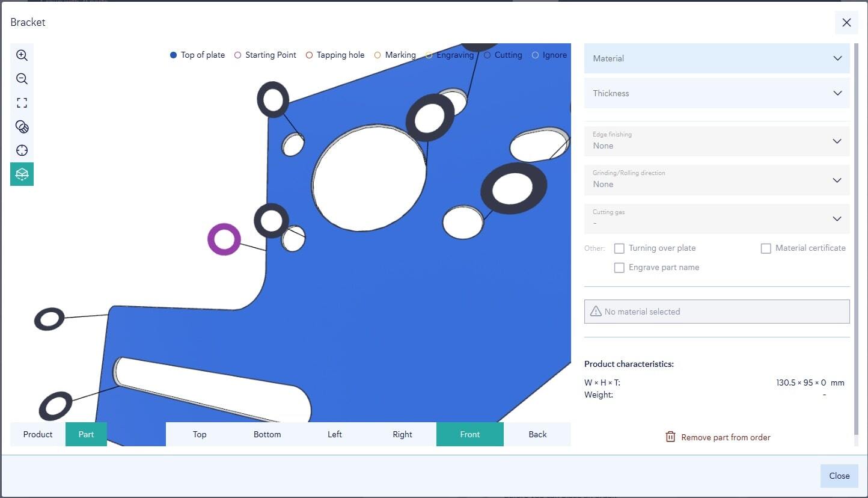Click the trash icon to remove part
The image size is (868, 498).
(x=670, y=437)
